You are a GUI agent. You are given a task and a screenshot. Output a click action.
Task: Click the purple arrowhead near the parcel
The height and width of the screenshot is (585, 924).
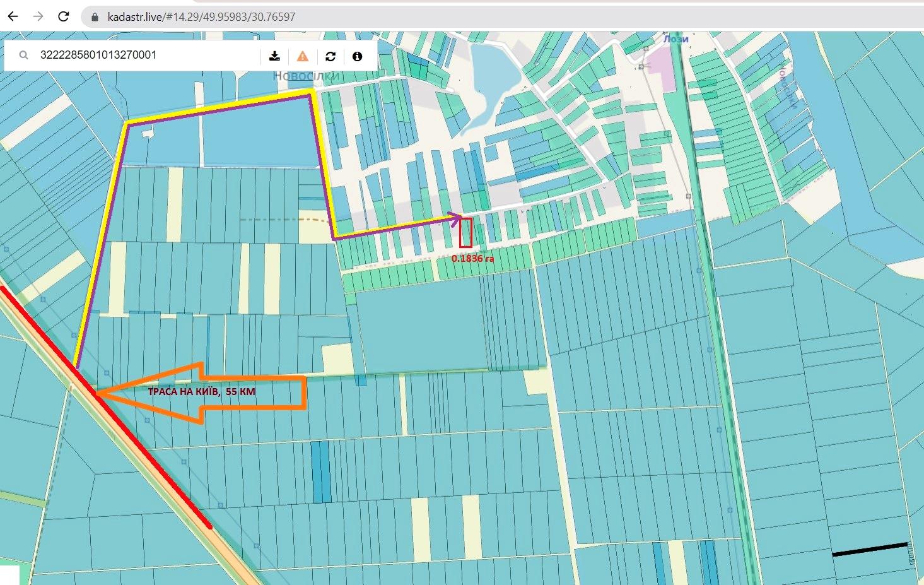pos(455,219)
